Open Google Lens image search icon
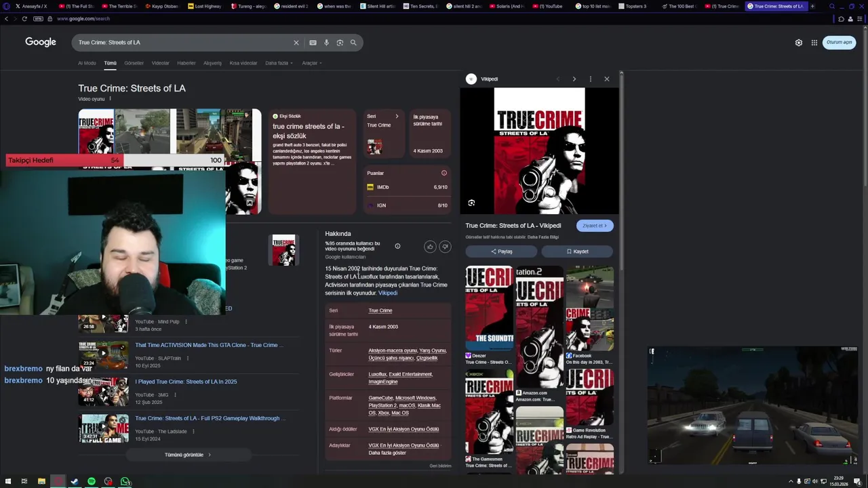Image resolution: width=868 pixels, height=488 pixels. point(340,43)
